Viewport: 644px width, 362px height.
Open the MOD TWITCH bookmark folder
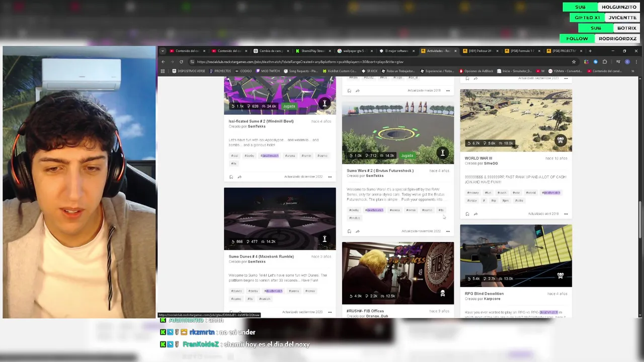click(x=268, y=71)
